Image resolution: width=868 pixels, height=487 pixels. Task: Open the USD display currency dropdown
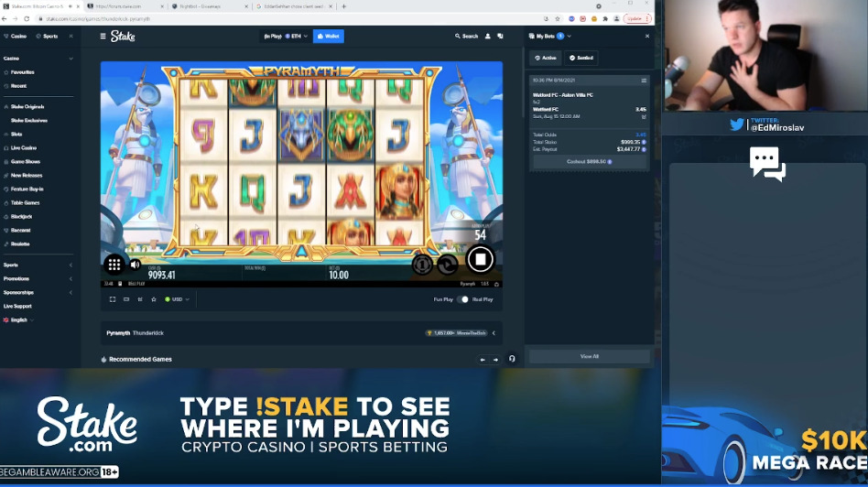177,299
